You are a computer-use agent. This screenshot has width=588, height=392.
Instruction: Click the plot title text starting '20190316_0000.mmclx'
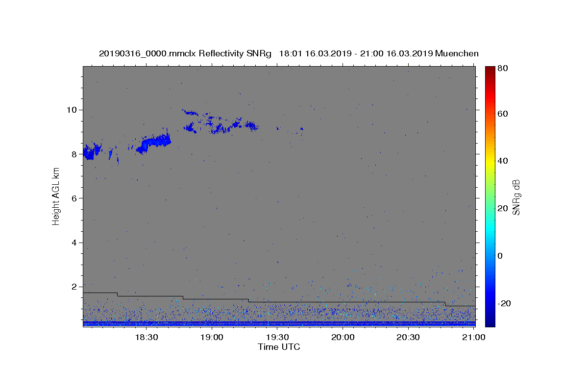click(x=289, y=53)
